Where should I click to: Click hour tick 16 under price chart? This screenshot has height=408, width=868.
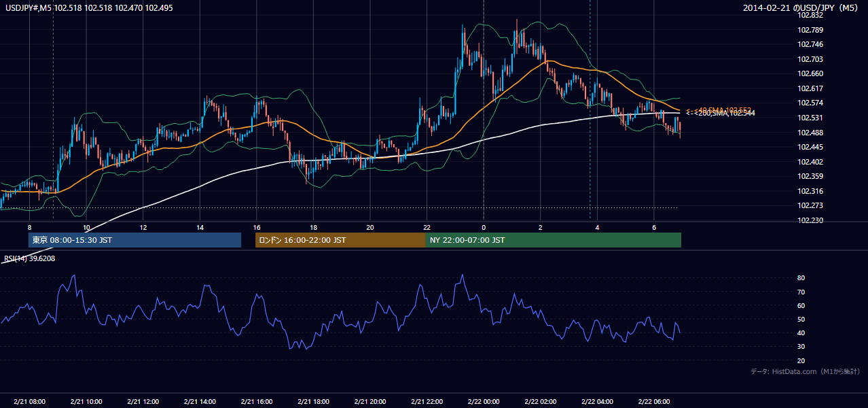click(x=256, y=227)
